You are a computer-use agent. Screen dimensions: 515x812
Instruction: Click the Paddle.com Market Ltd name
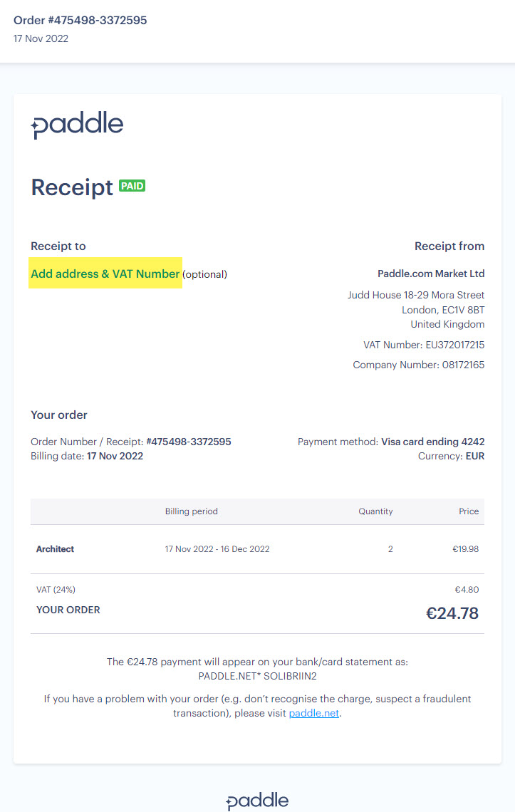click(431, 274)
